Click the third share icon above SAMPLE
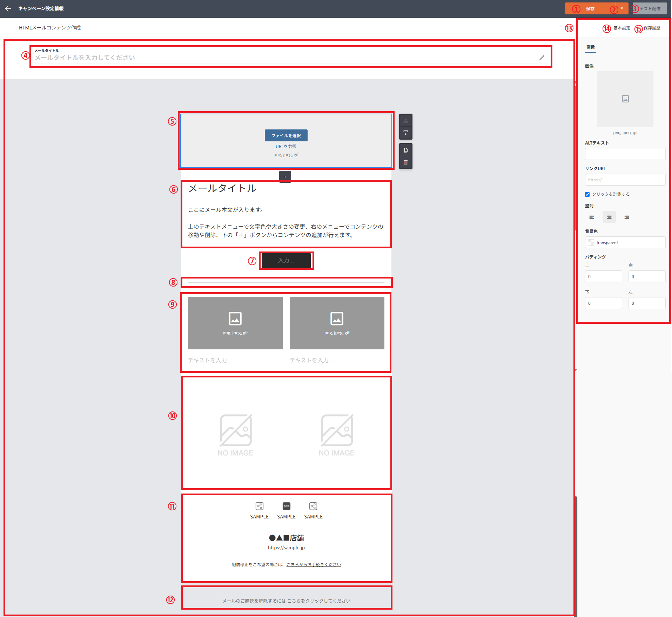 coord(313,506)
